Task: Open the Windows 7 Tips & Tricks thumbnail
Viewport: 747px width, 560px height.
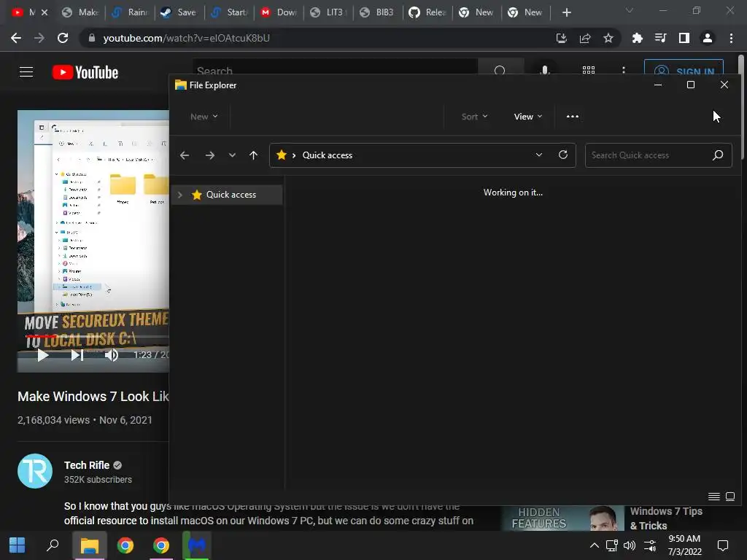Action: point(562,518)
